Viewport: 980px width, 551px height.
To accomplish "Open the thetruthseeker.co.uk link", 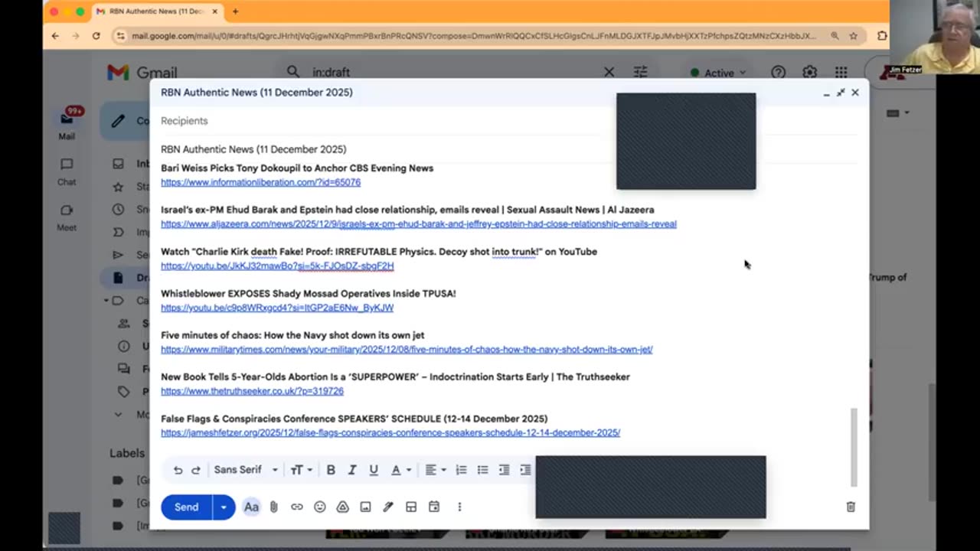I will click(x=252, y=391).
